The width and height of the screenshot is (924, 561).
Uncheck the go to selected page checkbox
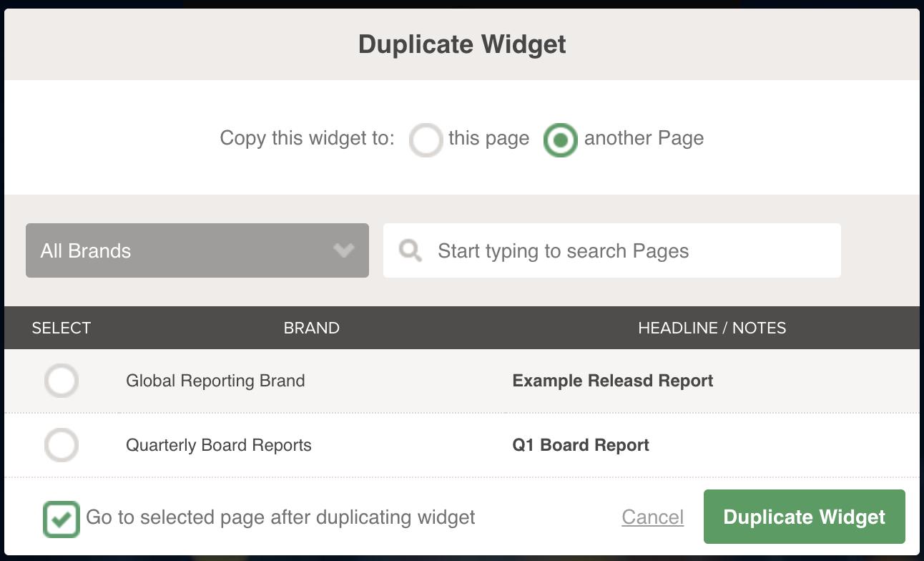click(61, 518)
